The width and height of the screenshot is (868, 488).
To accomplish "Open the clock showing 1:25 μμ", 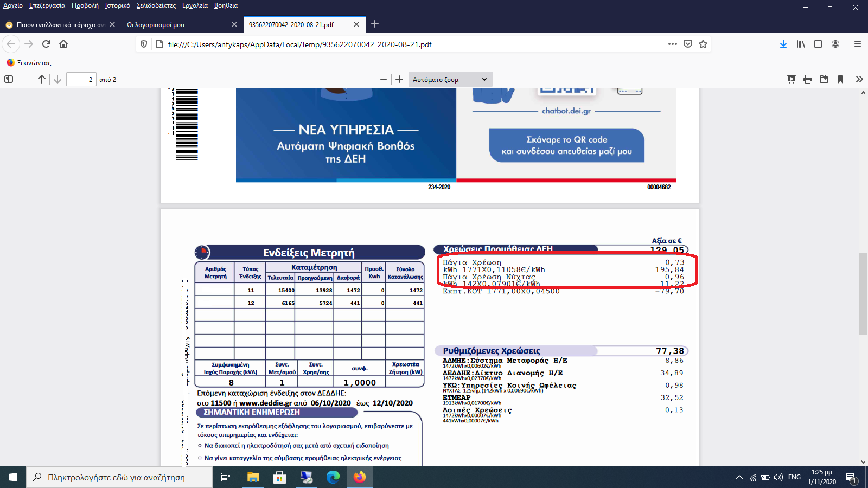I will coord(821,477).
